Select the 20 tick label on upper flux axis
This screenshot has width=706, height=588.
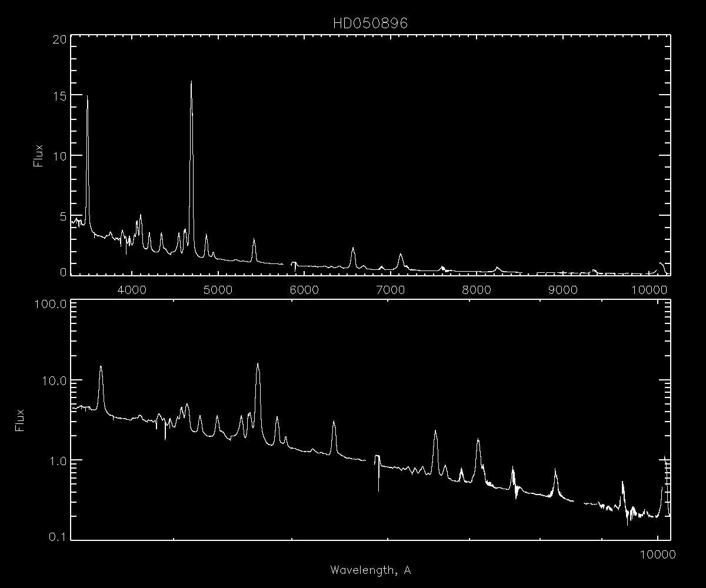pos(59,39)
